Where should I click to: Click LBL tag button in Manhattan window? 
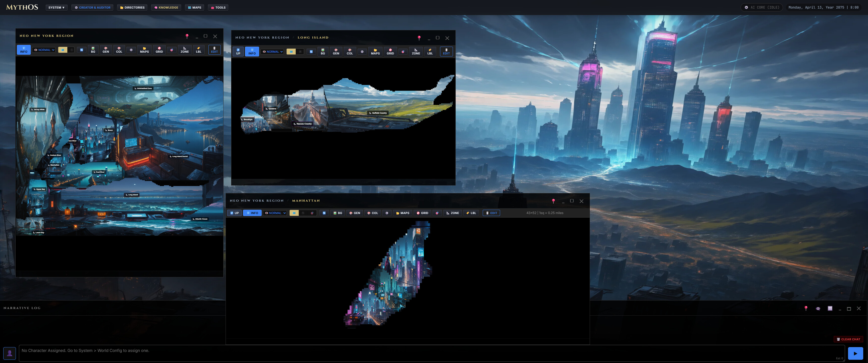point(471,213)
